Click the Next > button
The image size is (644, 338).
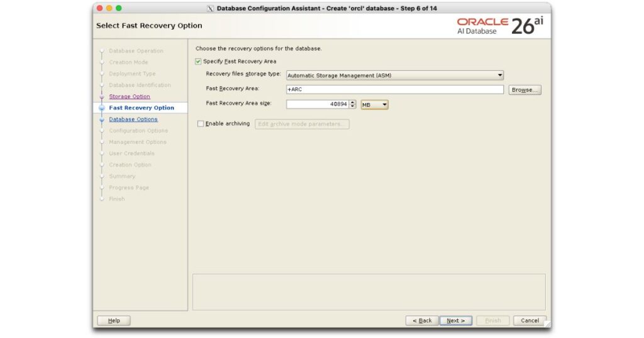(456, 321)
